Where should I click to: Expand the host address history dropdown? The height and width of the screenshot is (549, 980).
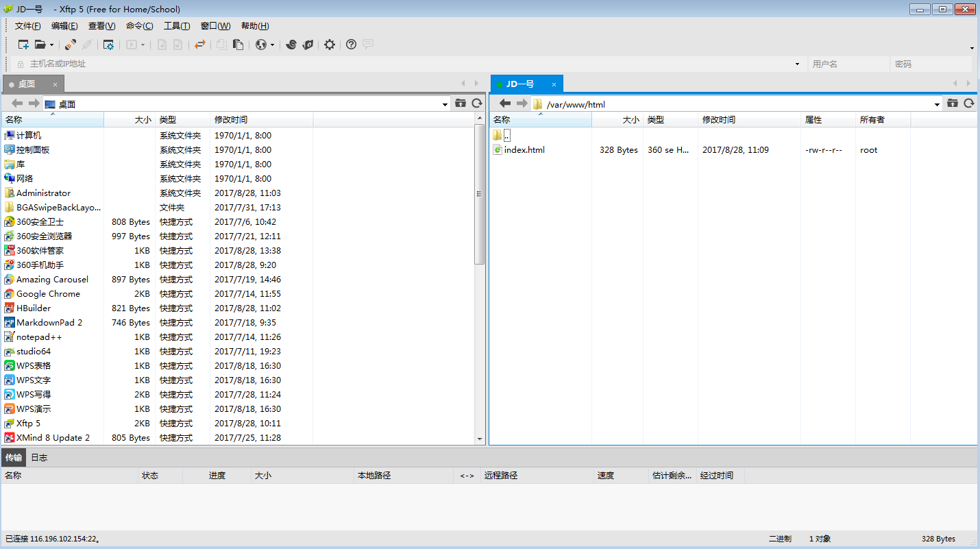click(797, 64)
